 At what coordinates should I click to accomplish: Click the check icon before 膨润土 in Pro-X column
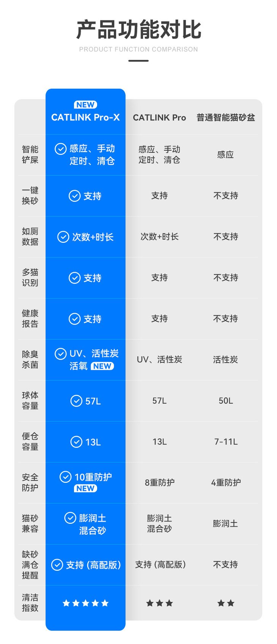tap(70, 518)
